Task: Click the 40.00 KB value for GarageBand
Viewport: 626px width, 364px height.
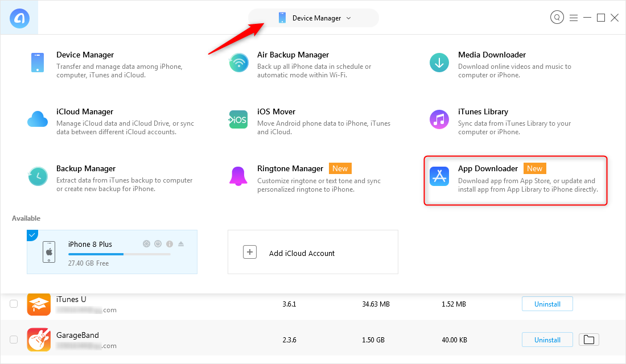Action: click(x=454, y=340)
